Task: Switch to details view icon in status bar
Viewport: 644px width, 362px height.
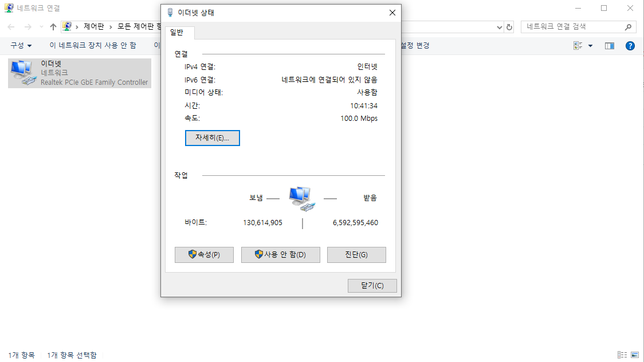Action: click(x=622, y=355)
